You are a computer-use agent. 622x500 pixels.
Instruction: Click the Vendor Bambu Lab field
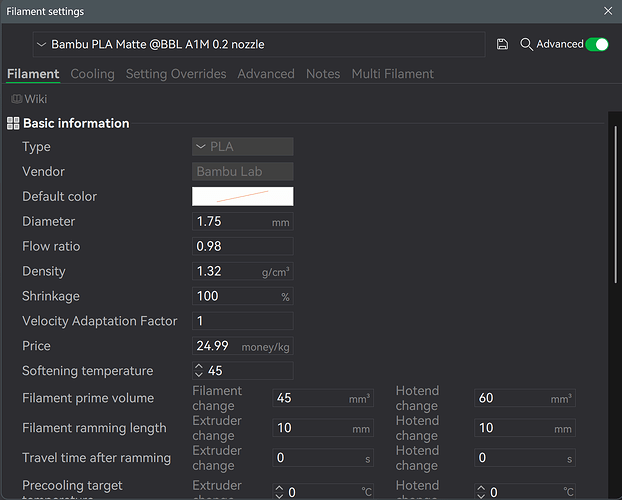(x=243, y=171)
